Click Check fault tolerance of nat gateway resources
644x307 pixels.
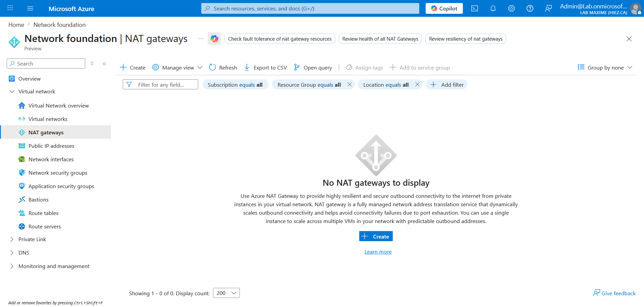pyautogui.click(x=280, y=39)
